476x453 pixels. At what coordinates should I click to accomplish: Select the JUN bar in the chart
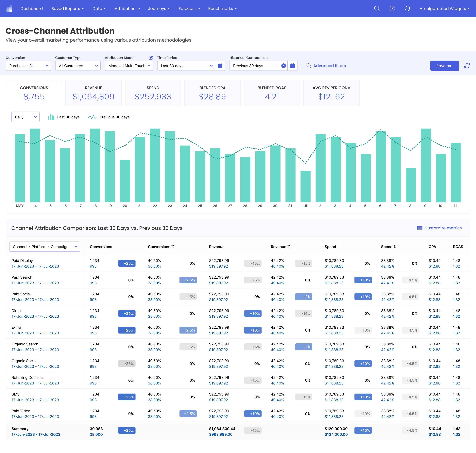(x=305, y=186)
